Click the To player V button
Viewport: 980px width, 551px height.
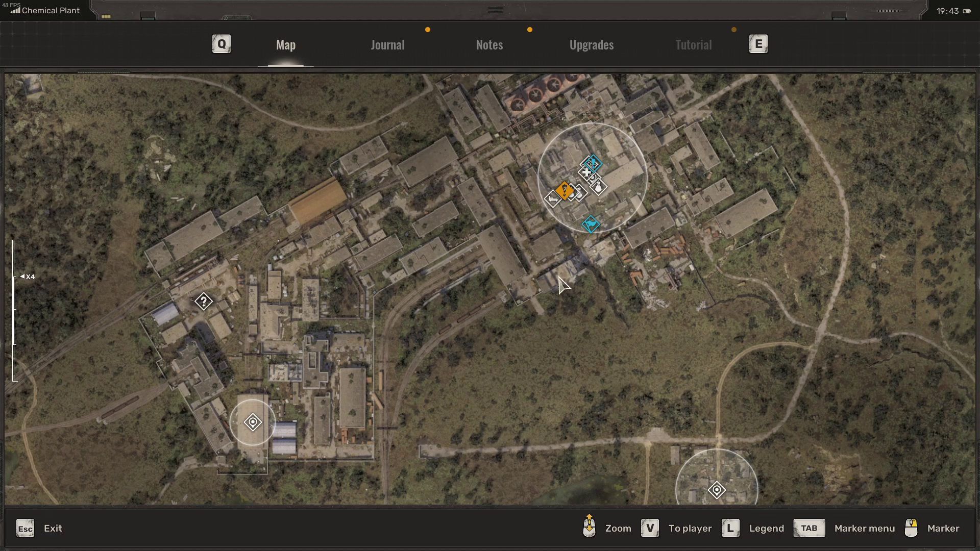coord(650,528)
